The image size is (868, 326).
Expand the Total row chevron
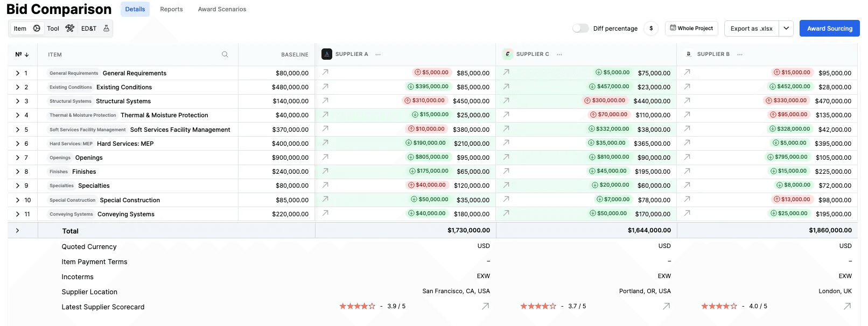point(17,231)
